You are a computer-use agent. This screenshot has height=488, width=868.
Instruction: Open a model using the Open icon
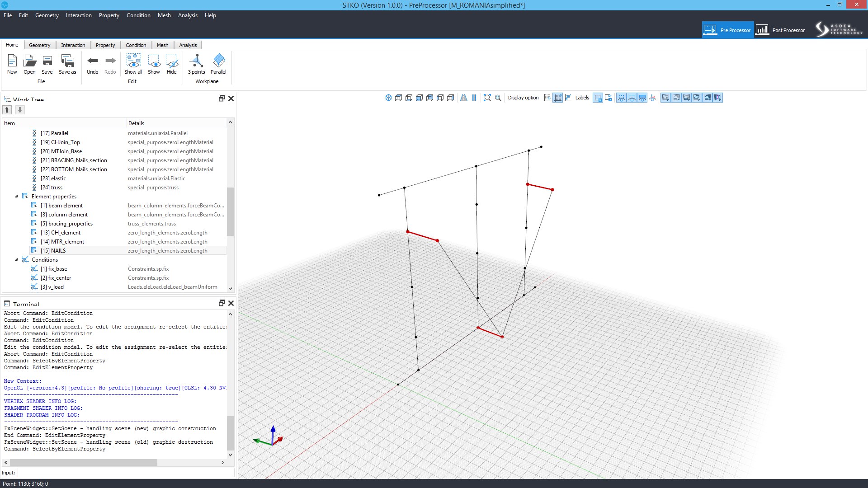click(29, 64)
